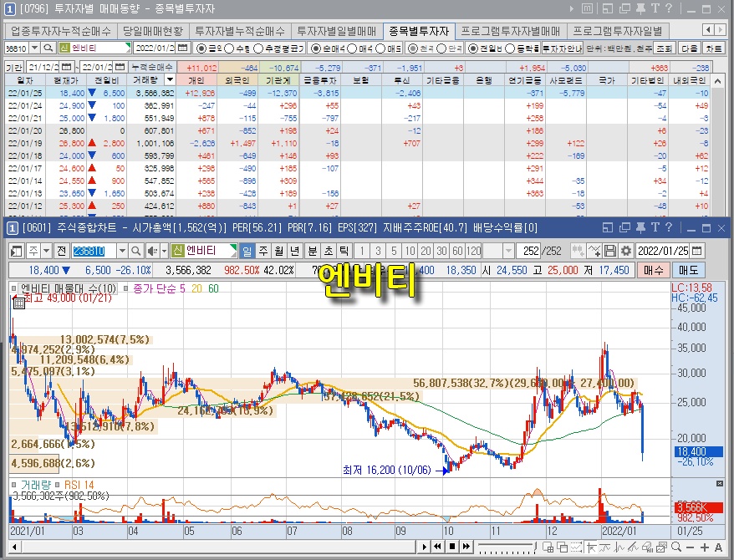Click the crosshair cursor tool icon
This screenshot has width=734, height=560.
click(591, 547)
